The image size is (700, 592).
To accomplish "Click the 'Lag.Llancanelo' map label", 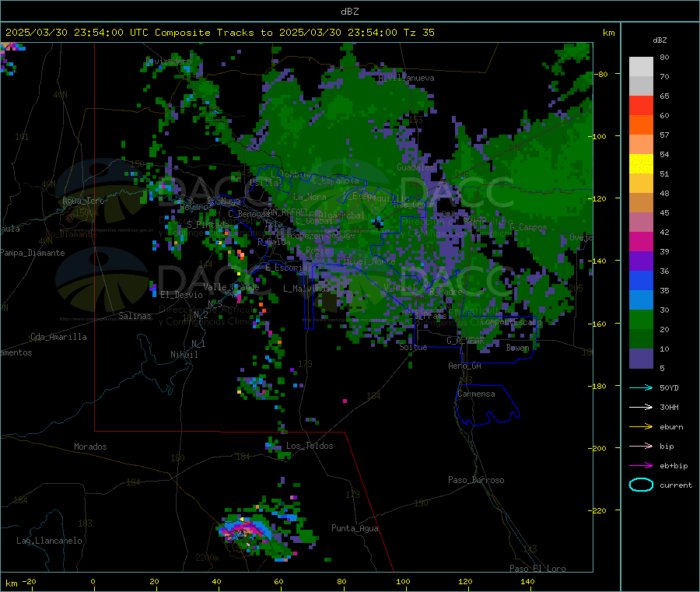I will tap(49, 541).
